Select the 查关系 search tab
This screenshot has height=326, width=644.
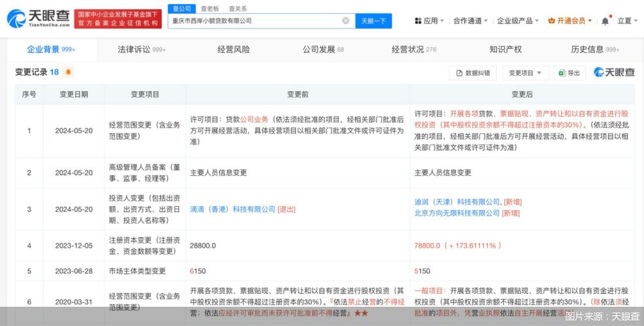pyautogui.click(x=238, y=8)
